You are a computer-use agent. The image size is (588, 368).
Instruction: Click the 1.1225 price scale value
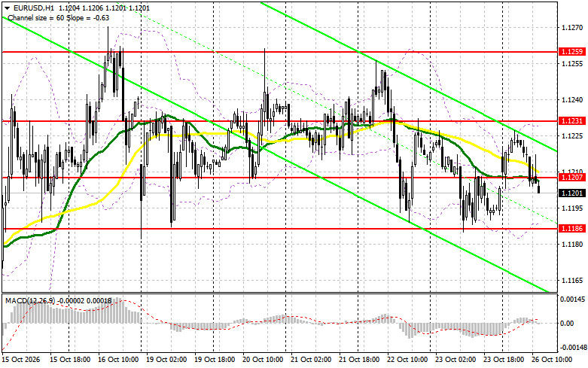[572, 136]
